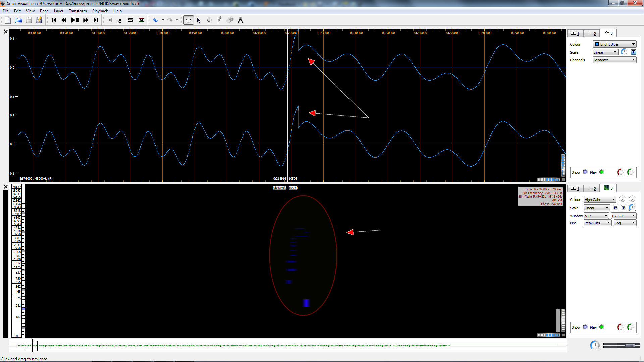Select the Draw pencil tool
This screenshot has width=644, height=362.
(x=219, y=20)
